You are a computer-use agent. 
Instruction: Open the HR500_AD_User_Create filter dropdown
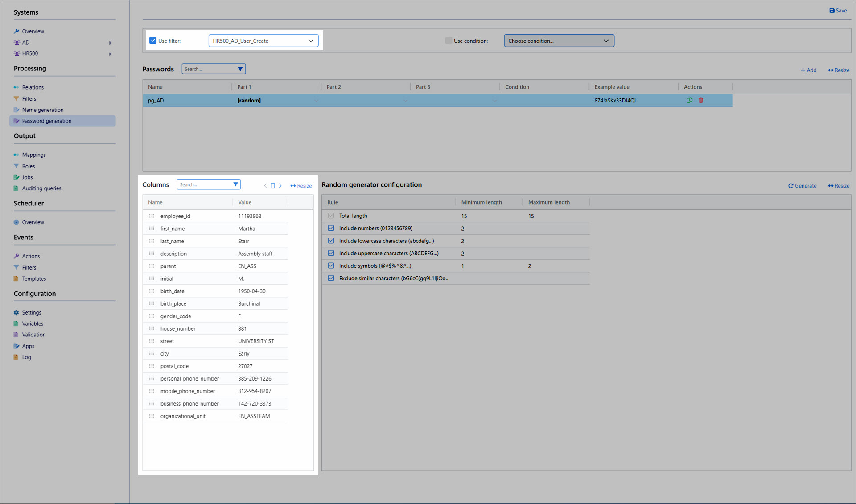point(263,41)
